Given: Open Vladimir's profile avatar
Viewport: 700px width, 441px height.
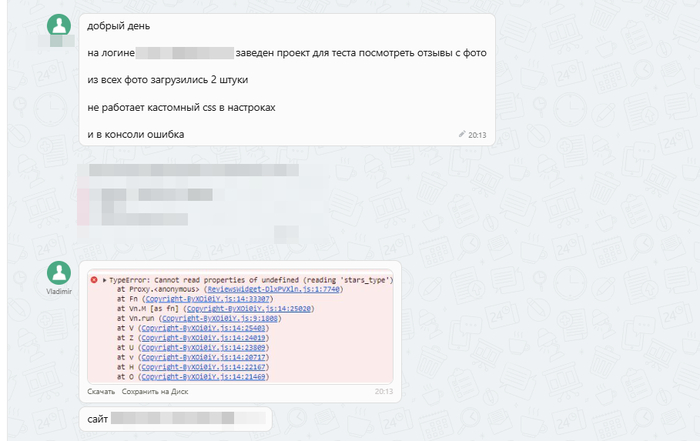Looking at the screenshot, I should click(60, 272).
